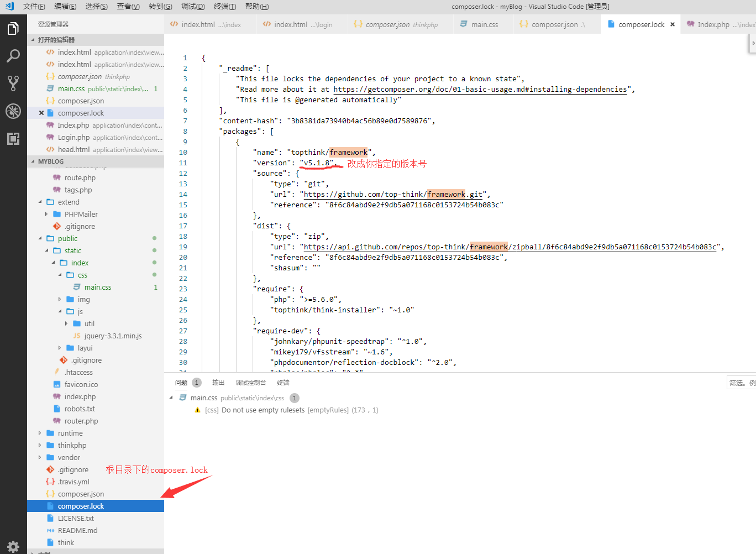Open the Debug view icon

(13, 111)
